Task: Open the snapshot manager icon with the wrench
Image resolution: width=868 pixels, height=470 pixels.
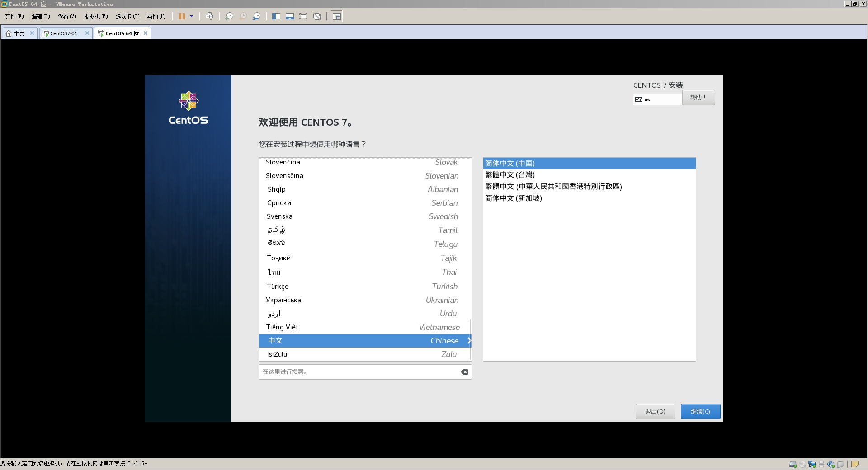Action: [x=256, y=16]
